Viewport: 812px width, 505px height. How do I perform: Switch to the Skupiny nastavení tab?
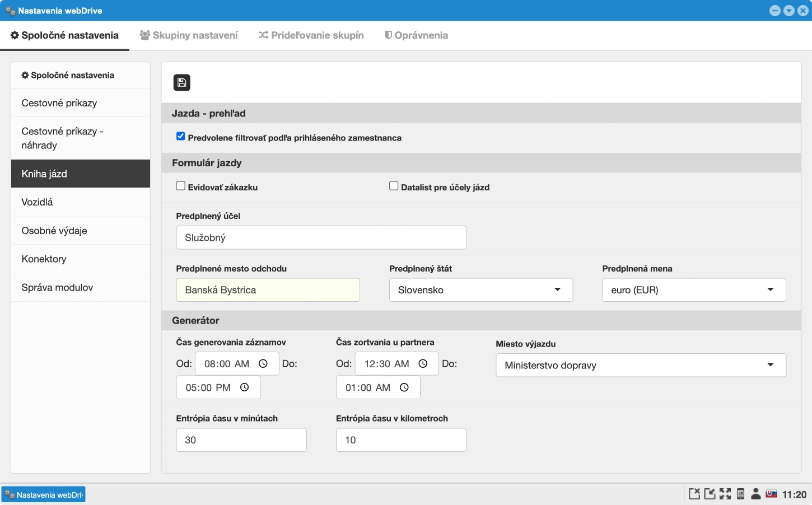(189, 35)
